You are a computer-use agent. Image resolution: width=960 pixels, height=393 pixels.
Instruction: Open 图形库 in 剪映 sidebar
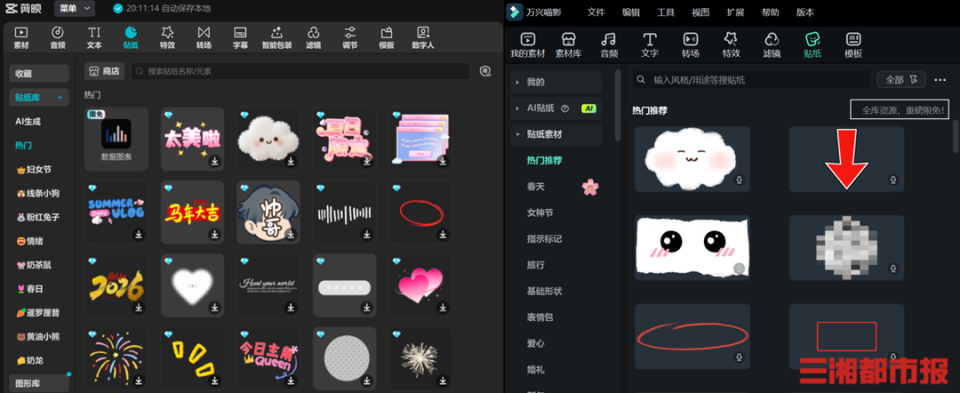tap(39, 383)
